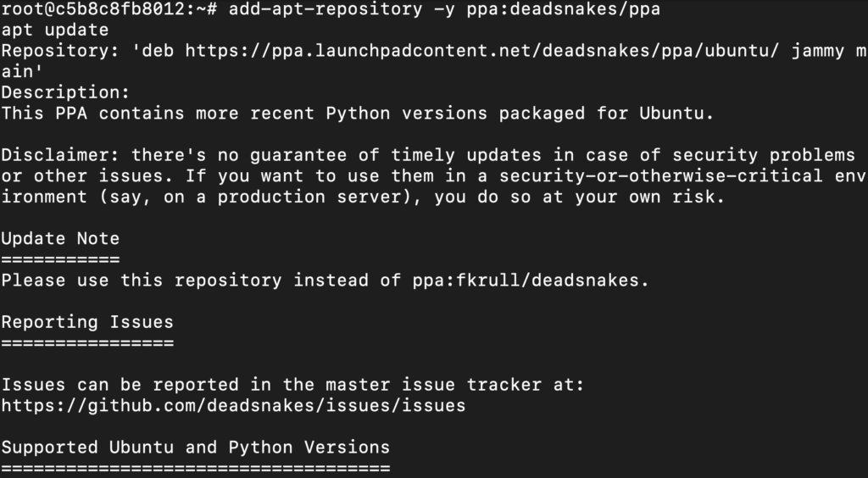
Task: Click the "Repository:" label
Action: [x=60, y=51]
